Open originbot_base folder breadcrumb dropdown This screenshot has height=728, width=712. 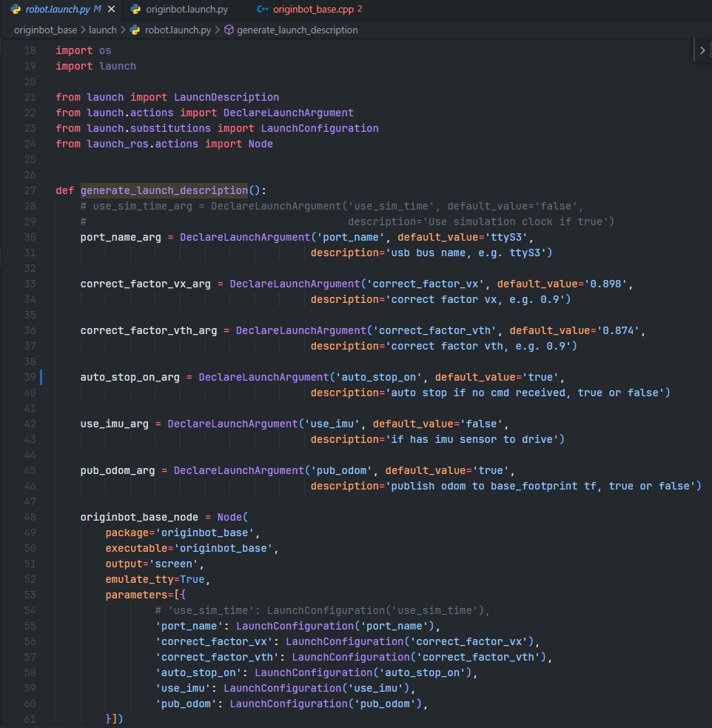click(45, 30)
